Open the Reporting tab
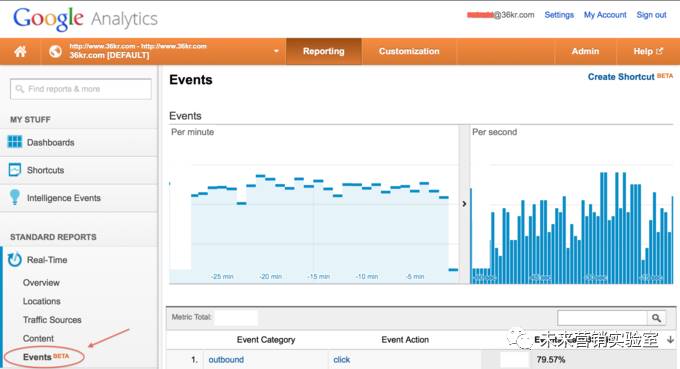The image size is (680, 369). tap(324, 51)
